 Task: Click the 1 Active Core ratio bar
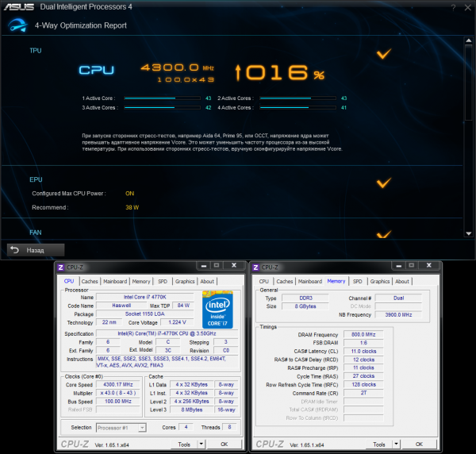tap(162, 98)
